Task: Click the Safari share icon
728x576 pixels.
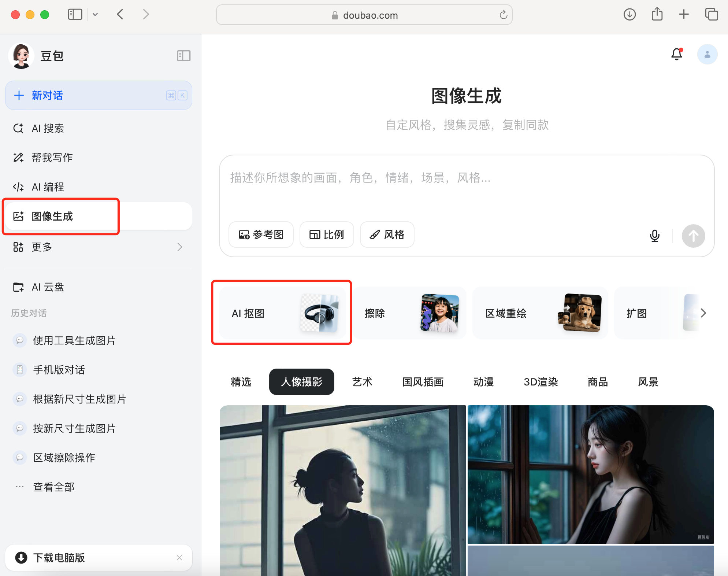Action: pyautogui.click(x=657, y=14)
